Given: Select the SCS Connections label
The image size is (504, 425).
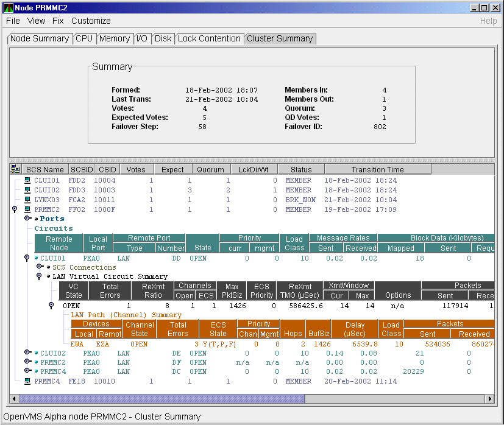Looking at the screenshot, I should 84,267.
